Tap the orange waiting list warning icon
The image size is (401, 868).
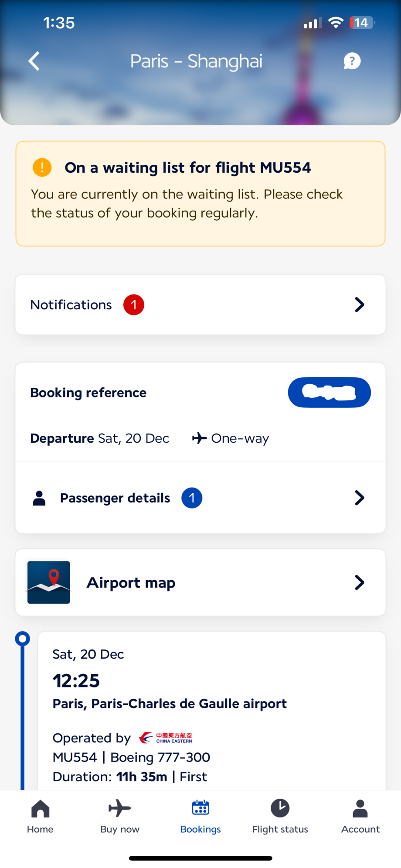pyautogui.click(x=42, y=167)
